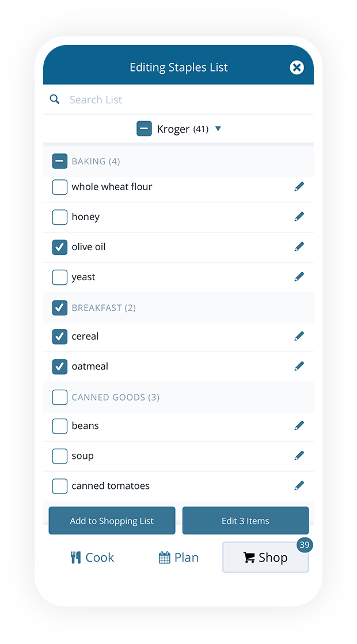This screenshot has width=357, height=644.
Task: Switch to the Cook tab
Action: pos(92,557)
